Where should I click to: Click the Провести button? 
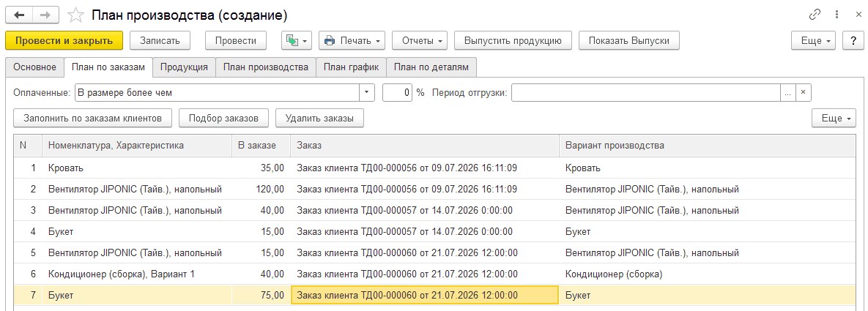pos(236,40)
